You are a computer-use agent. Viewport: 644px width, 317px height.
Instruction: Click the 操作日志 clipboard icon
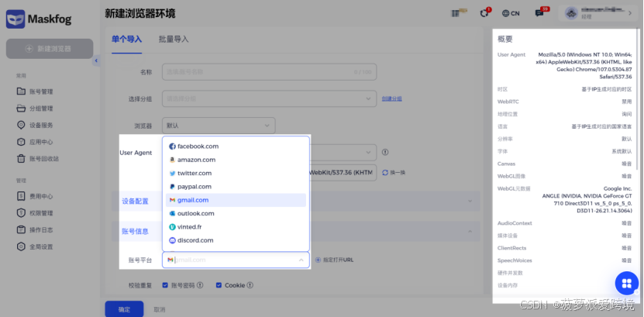(21, 229)
